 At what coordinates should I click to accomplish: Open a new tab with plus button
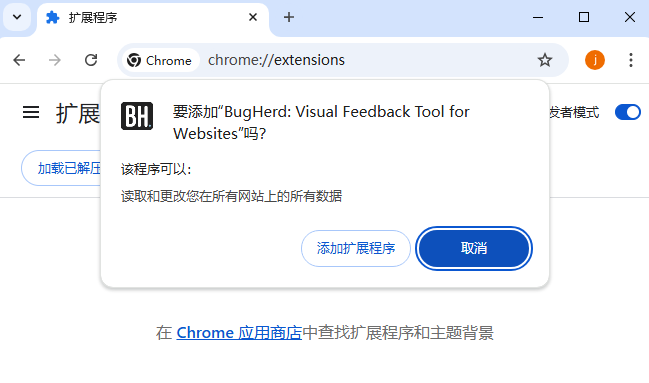click(289, 17)
